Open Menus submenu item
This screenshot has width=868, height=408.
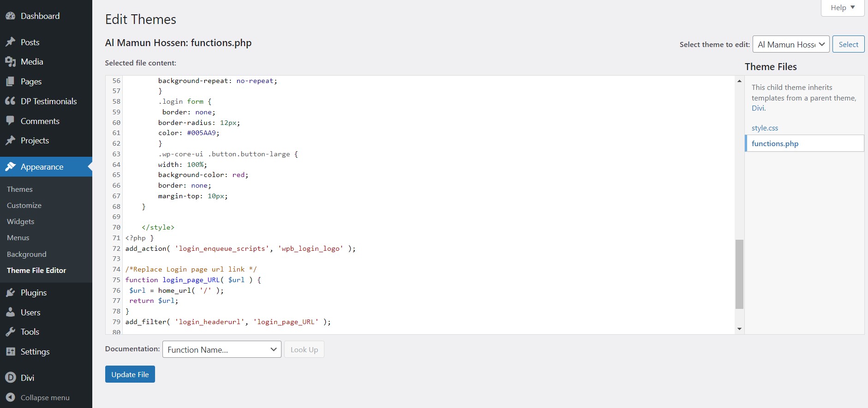(18, 237)
